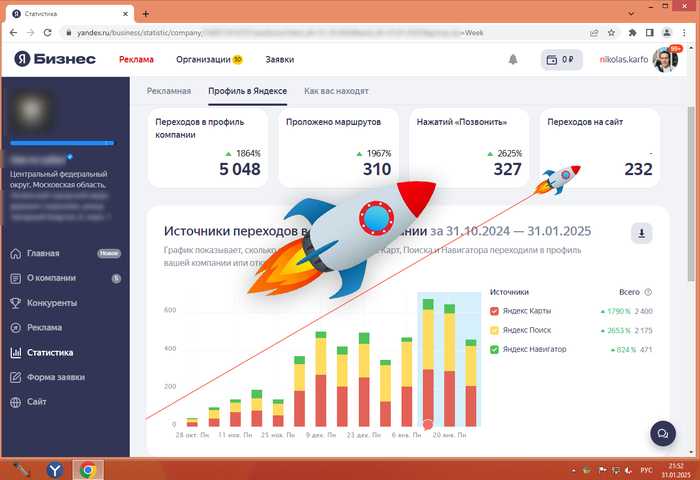
Task: Click the share page icon in address bar
Action: tap(594, 33)
